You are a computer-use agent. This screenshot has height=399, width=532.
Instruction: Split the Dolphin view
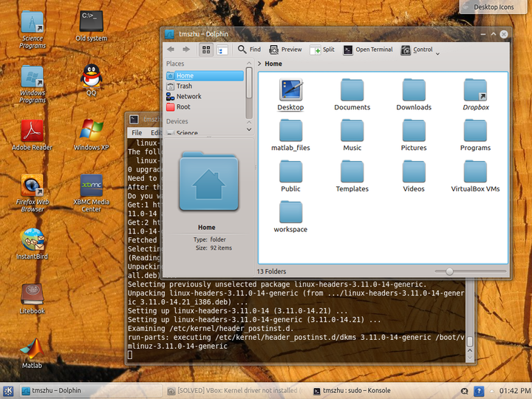pyautogui.click(x=322, y=50)
